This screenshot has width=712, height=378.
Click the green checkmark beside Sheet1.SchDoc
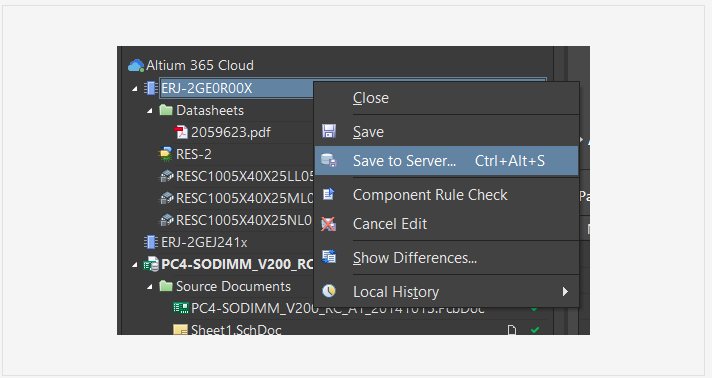coord(535,330)
